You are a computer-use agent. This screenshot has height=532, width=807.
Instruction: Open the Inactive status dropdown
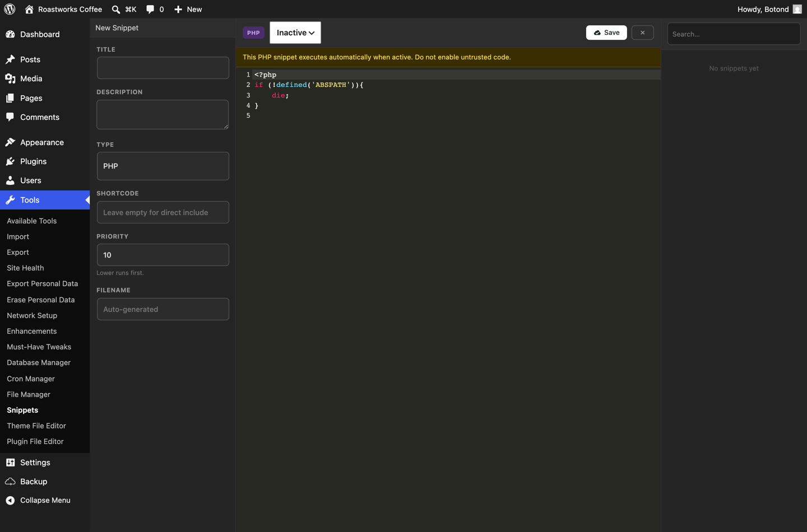pos(295,32)
